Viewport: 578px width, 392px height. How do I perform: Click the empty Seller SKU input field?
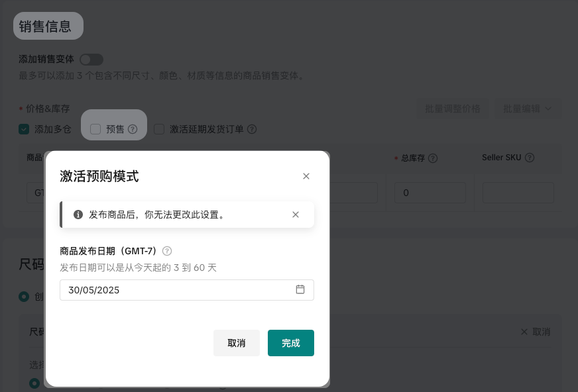click(x=518, y=193)
